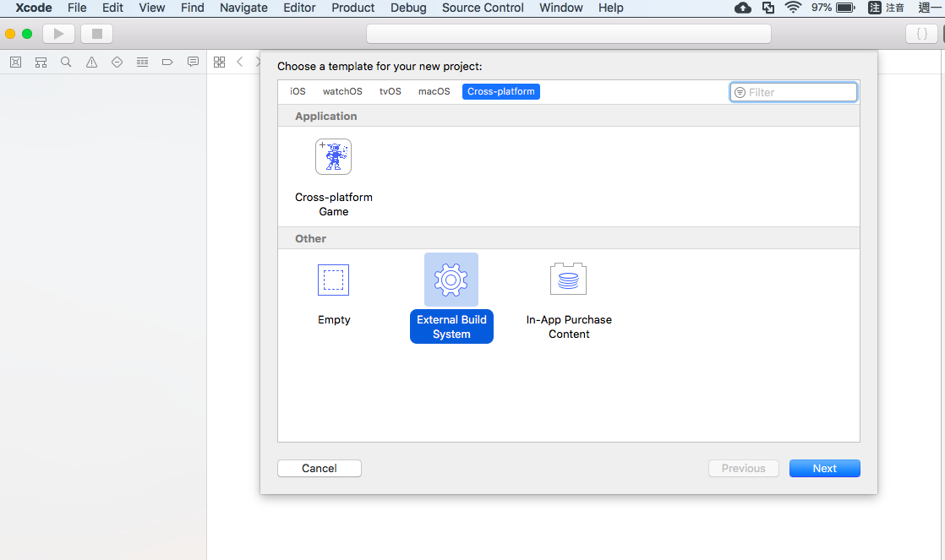This screenshot has height=560, width=945.
Task: Click the code braces editor button
Action: (x=922, y=34)
